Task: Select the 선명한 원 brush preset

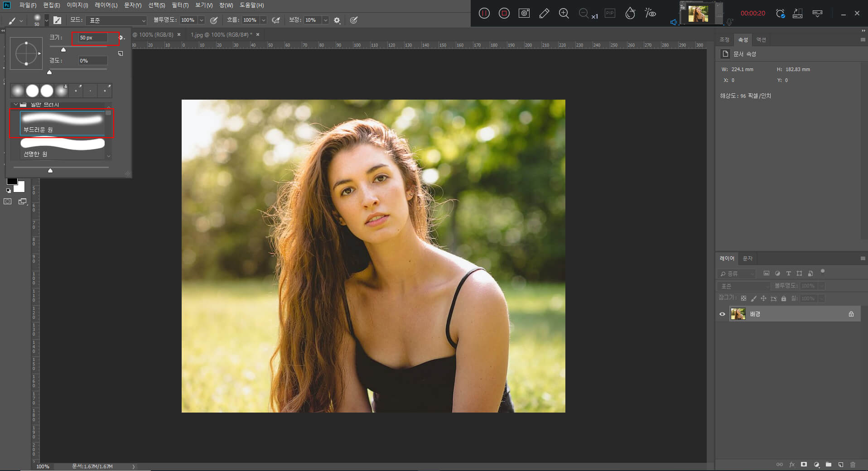Action: click(62, 148)
